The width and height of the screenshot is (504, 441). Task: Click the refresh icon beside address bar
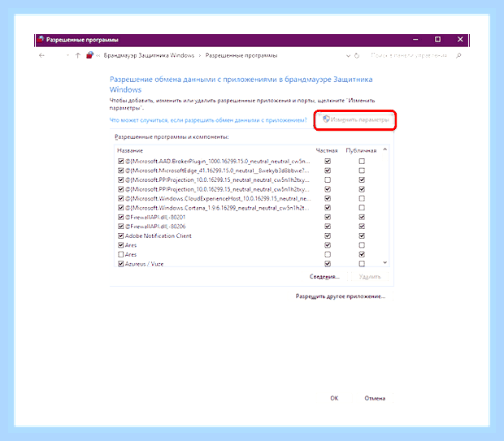(x=357, y=55)
